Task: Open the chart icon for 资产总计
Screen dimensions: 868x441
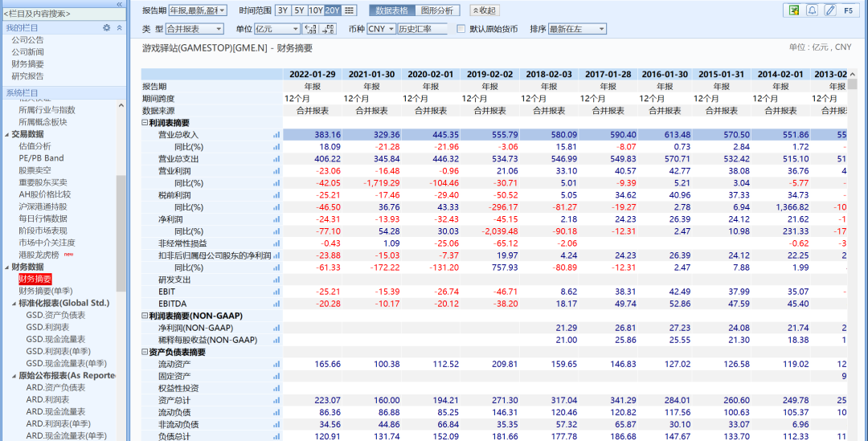Action: [276, 401]
